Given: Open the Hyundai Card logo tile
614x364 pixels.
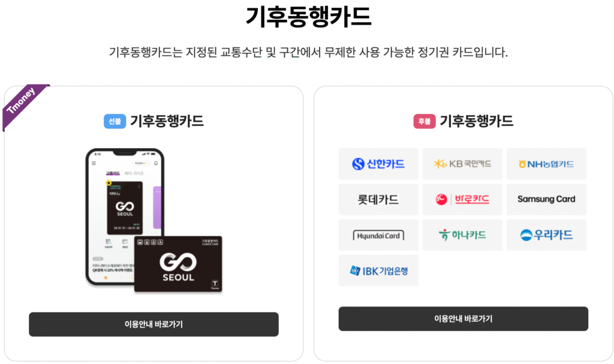Looking at the screenshot, I should pos(378,235).
